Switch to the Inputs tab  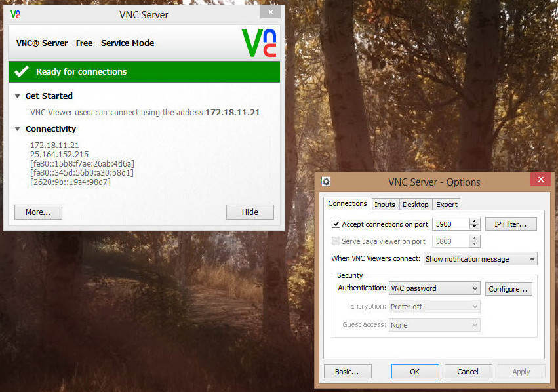tap(384, 205)
